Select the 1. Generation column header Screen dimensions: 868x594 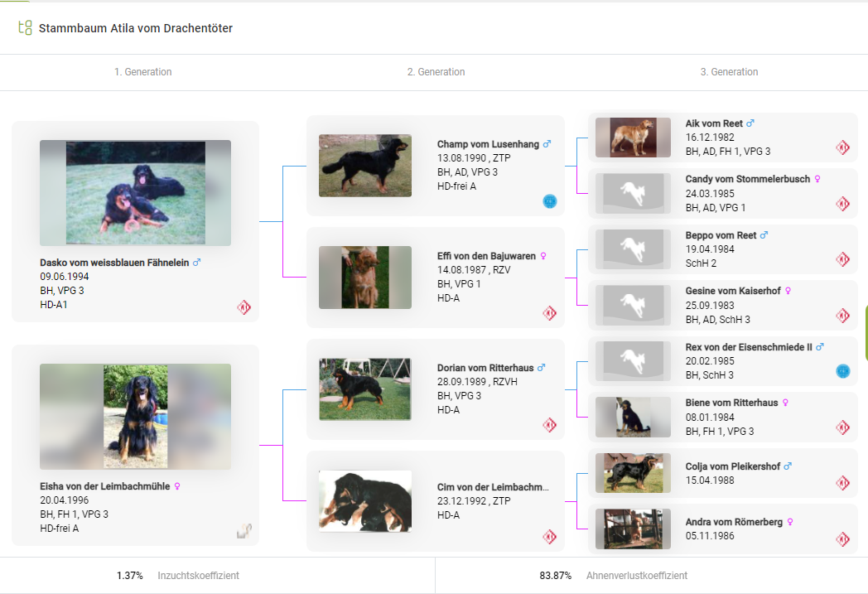coord(143,72)
